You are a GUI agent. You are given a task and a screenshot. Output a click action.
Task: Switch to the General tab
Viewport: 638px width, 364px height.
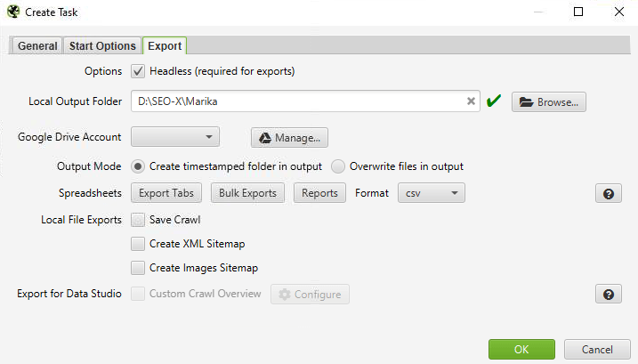(x=36, y=46)
